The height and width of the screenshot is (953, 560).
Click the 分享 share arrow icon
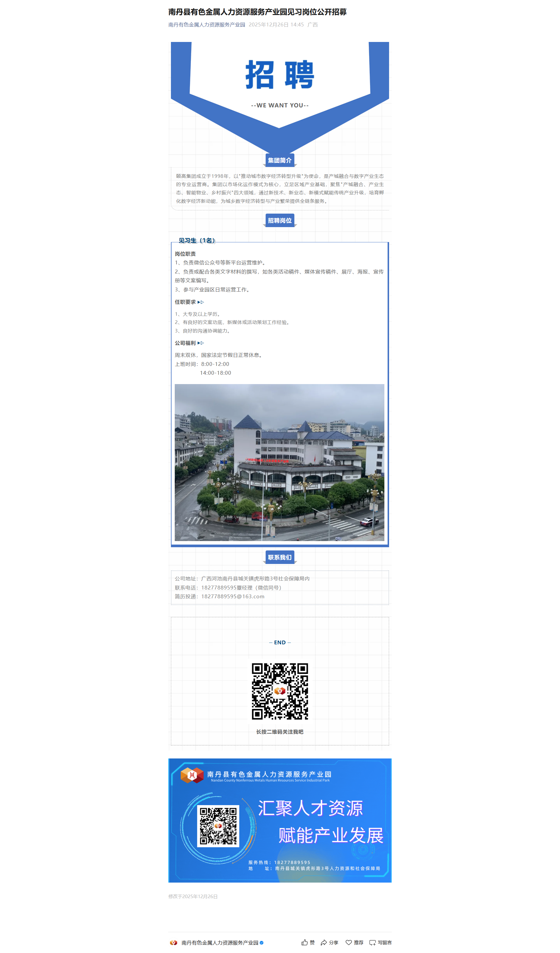pyautogui.click(x=323, y=942)
